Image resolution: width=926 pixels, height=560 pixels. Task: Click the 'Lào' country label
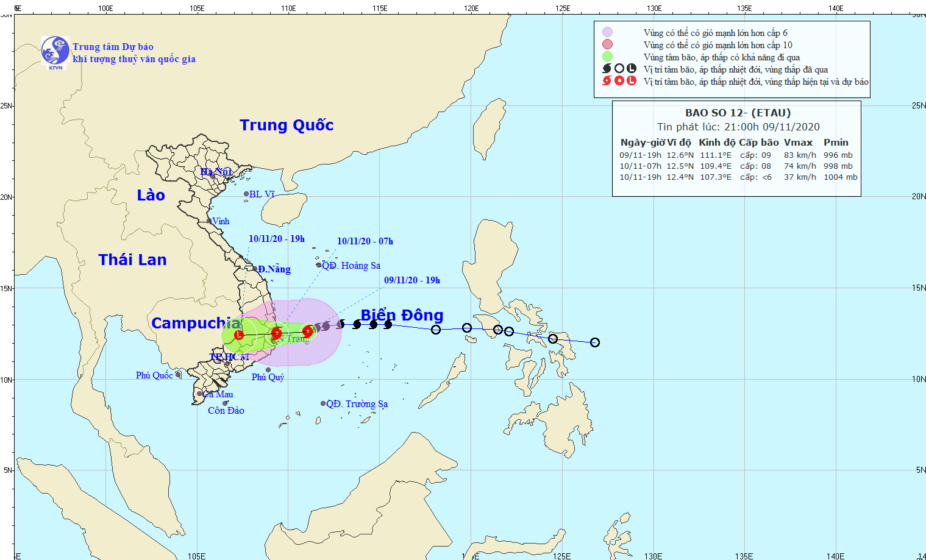tap(151, 195)
